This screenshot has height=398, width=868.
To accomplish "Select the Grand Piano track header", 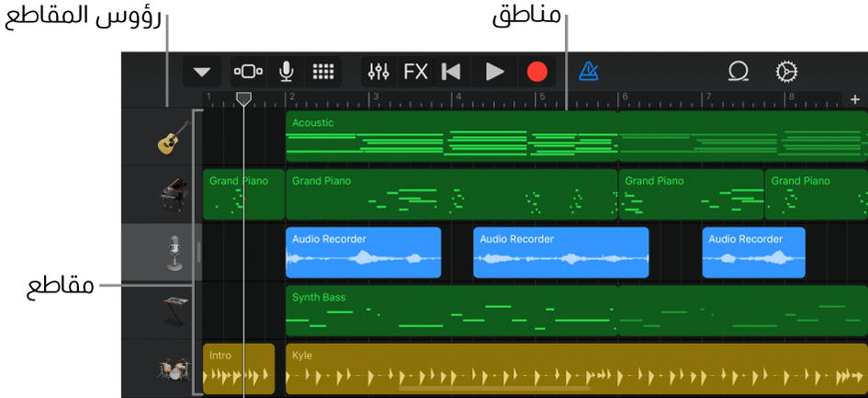I will tap(173, 195).
